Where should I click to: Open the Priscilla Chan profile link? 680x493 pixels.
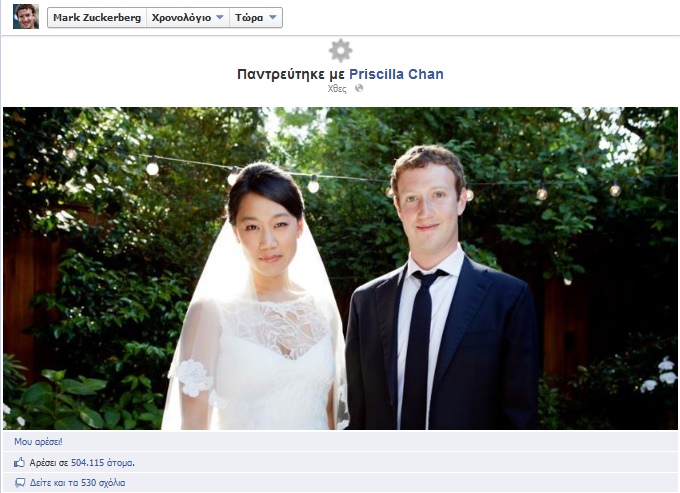pos(396,74)
